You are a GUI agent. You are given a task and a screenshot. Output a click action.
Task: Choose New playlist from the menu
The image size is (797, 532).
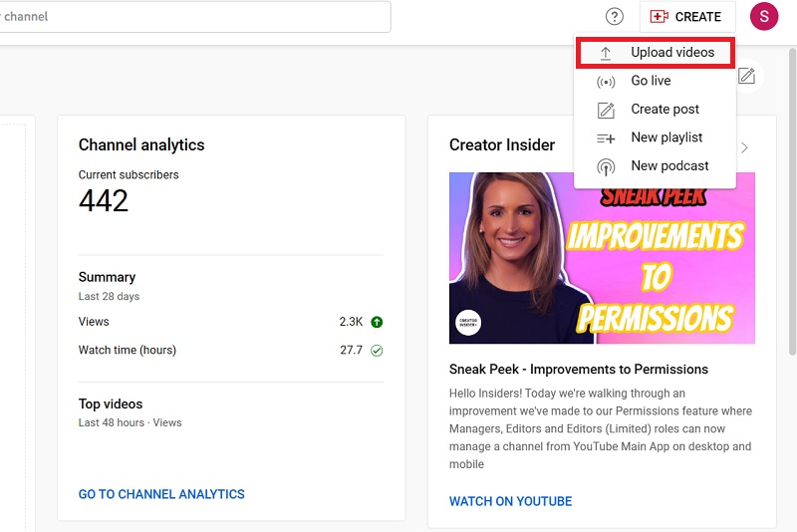(656, 137)
